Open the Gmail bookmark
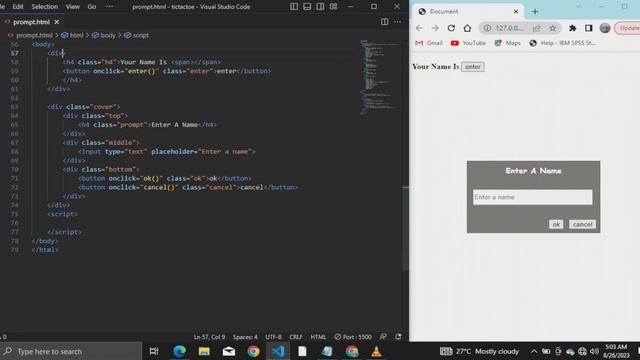The height and width of the screenshot is (360, 640). [x=429, y=43]
